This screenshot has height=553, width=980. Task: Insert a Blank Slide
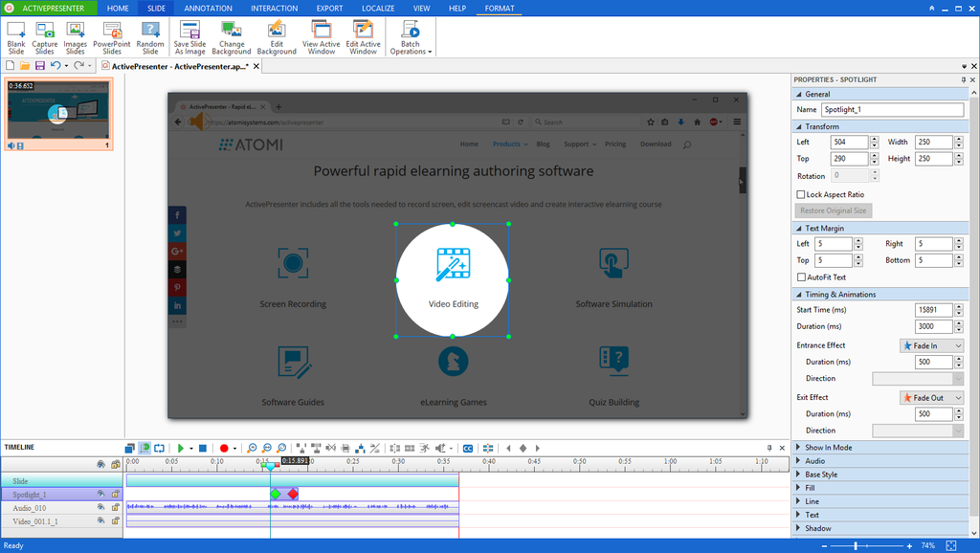pyautogui.click(x=16, y=37)
